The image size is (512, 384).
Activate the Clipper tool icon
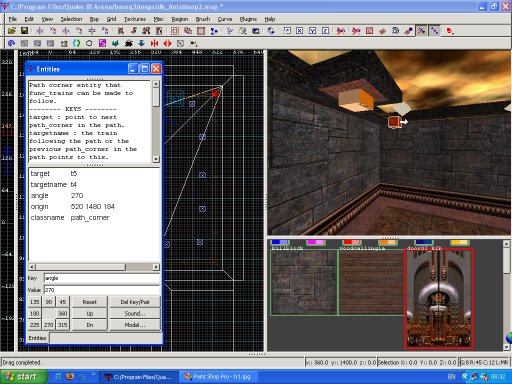[x=214, y=31]
